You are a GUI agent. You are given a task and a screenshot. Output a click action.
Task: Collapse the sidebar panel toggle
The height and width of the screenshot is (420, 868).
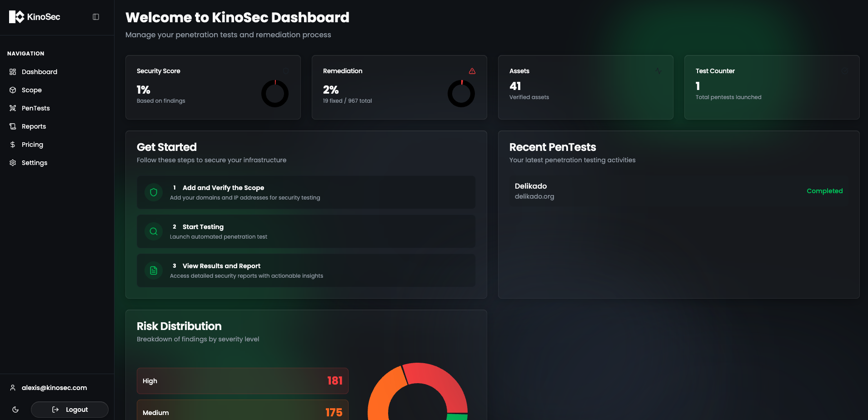(x=96, y=17)
